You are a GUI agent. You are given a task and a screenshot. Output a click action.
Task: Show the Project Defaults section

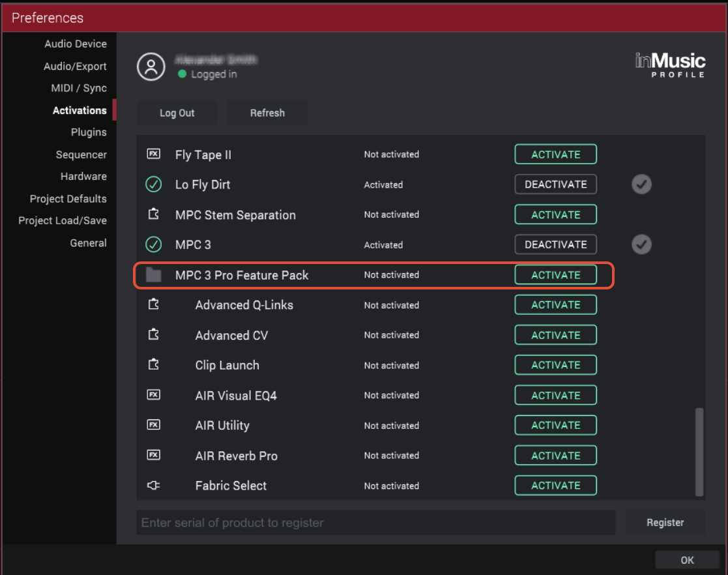click(68, 199)
